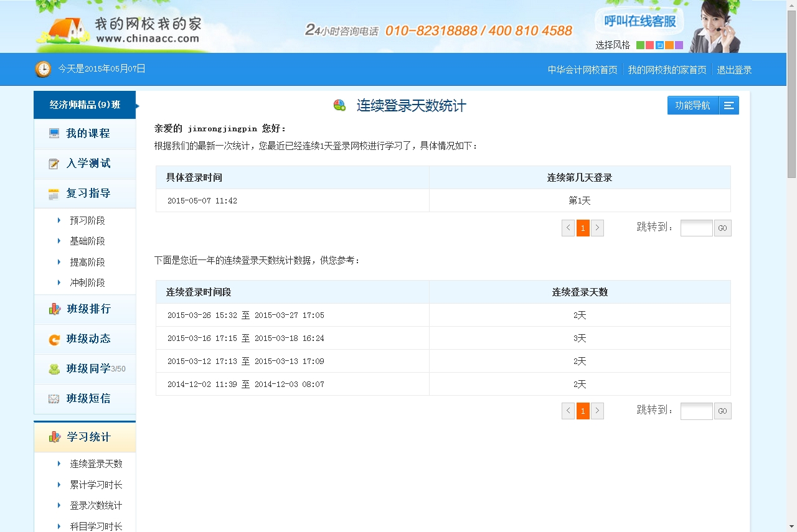This screenshot has width=797, height=532.
Task: Click next page arrow under yearly statistics table
Action: pyautogui.click(x=597, y=411)
